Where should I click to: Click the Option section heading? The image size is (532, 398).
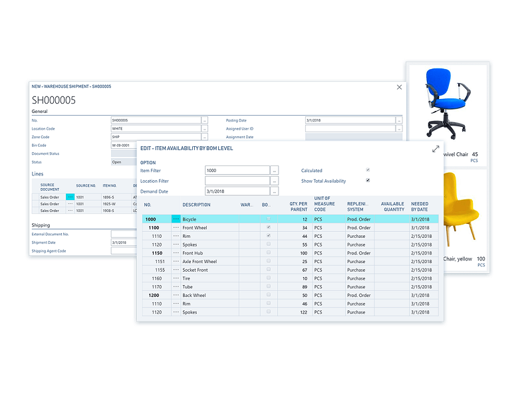(148, 163)
